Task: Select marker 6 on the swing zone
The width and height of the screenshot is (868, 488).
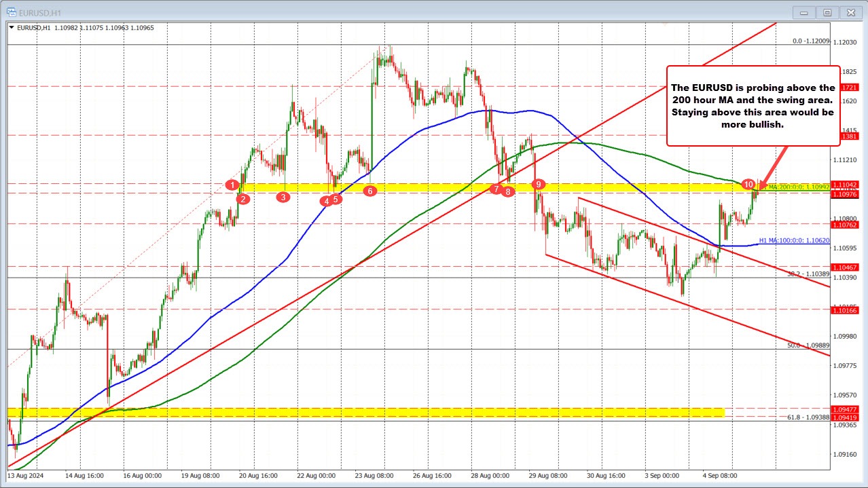Action: pos(370,191)
